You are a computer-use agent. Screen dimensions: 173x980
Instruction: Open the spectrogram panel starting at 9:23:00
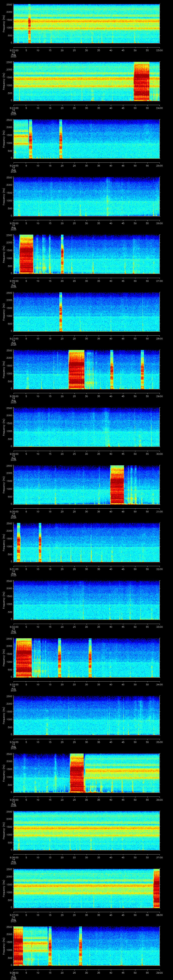[86, 81]
